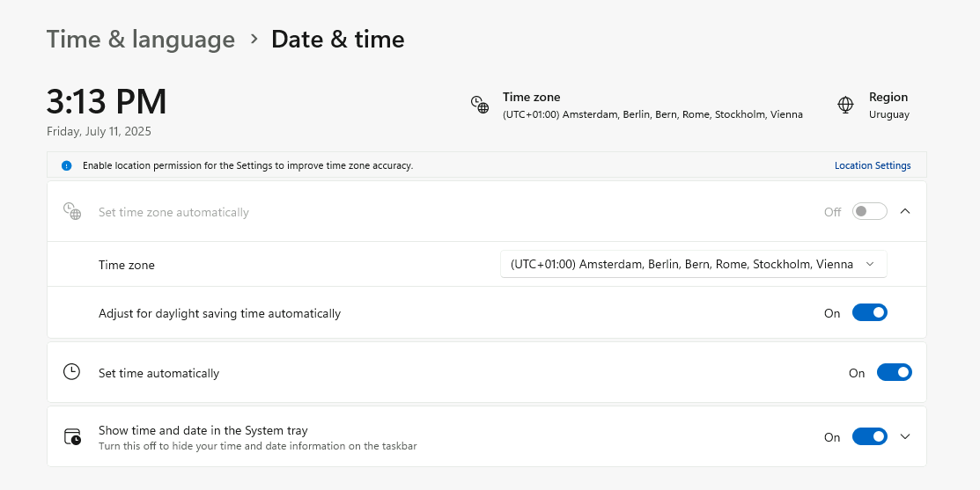Click the Date & time breadcrumb title

337,40
